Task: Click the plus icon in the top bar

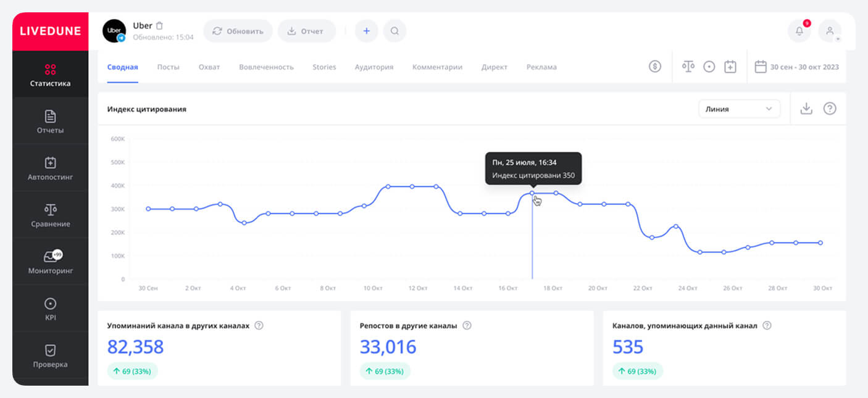Action: point(366,31)
